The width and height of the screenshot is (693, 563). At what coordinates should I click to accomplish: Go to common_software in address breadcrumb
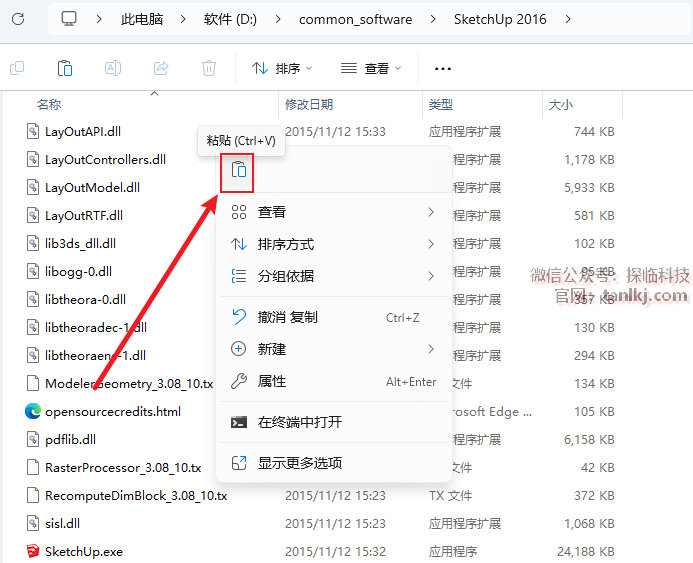tap(355, 19)
